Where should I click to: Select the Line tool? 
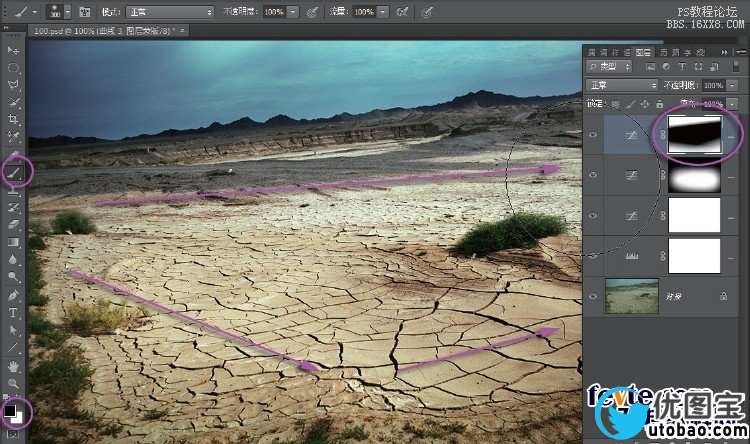point(13,348)
